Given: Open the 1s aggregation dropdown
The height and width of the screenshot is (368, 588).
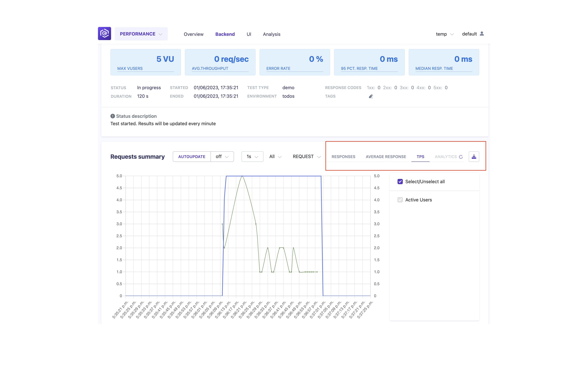Looking at the screenshot, I should click(x=252, y=157).
